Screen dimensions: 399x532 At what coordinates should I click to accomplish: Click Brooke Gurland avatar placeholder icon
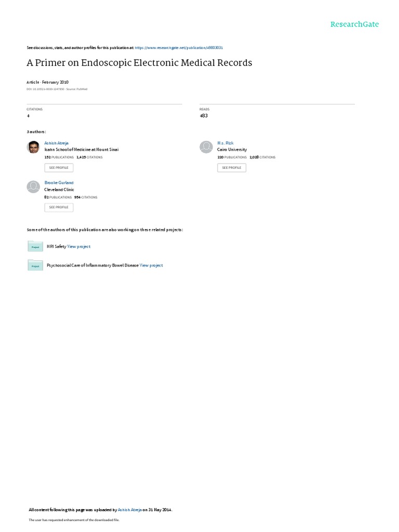point(33,187)
